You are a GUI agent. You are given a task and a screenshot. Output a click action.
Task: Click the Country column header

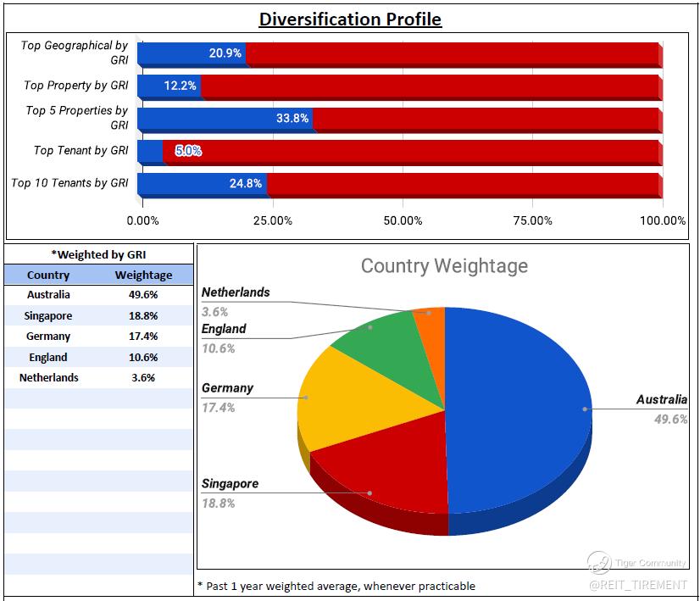pyautogui.click(x=48, y=275)
